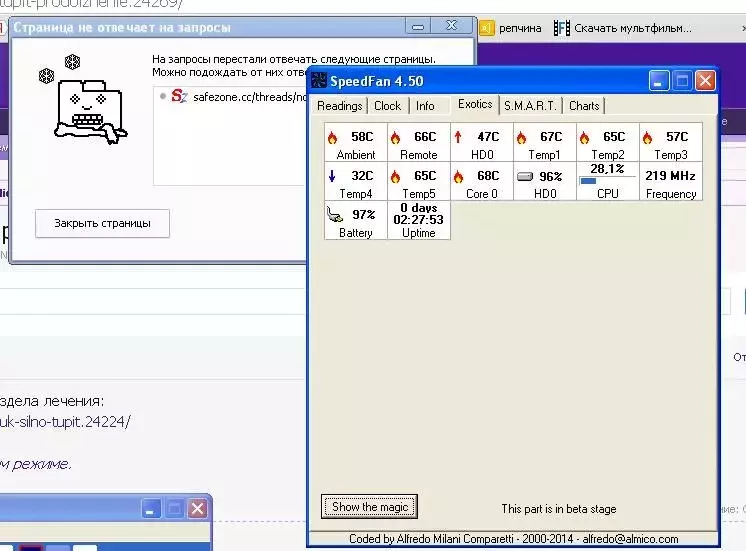Image resolution: width=746 pixels, height=551 pixels.
Task: Switch to the Readings tab in SpeedFan
Action: click(x=340, y=106)
